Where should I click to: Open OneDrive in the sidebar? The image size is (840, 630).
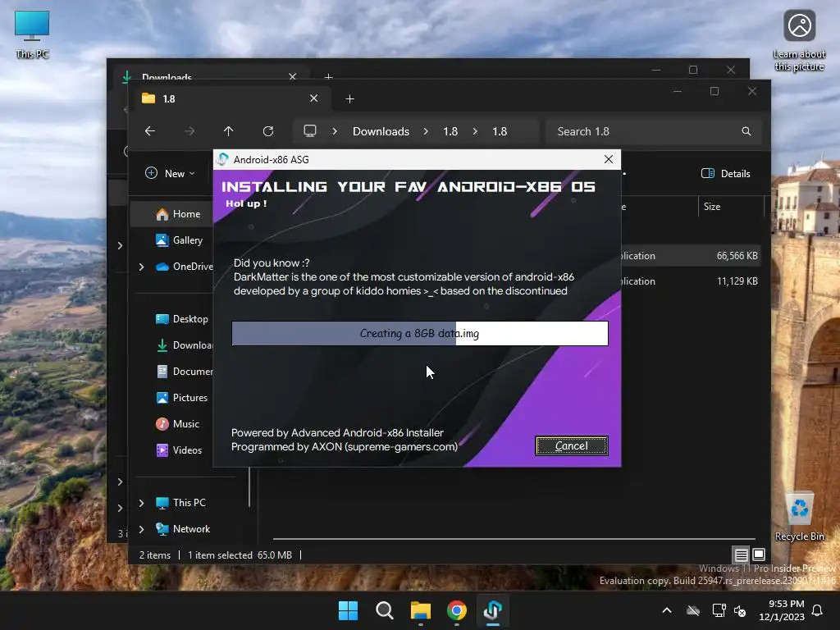(185, 267)
